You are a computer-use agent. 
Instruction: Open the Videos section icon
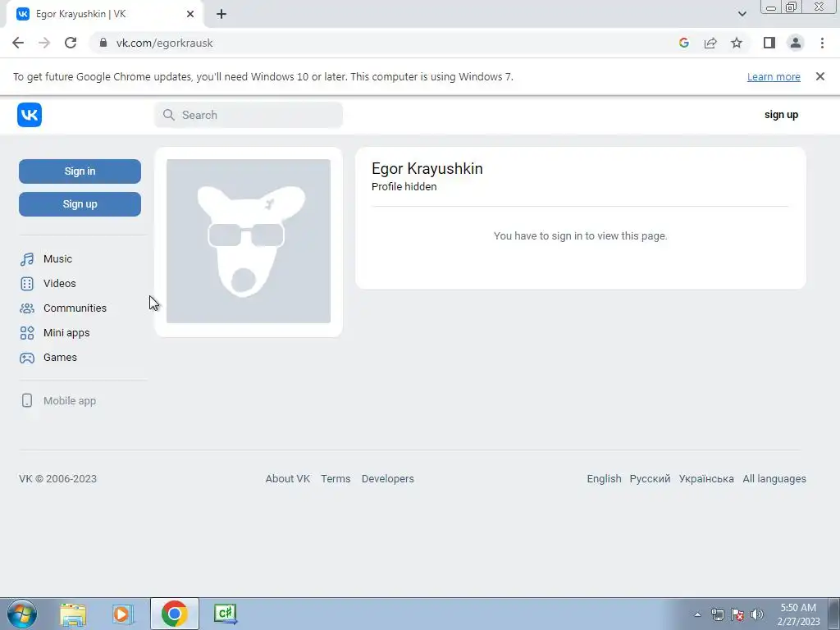click(x=27, y=283)
